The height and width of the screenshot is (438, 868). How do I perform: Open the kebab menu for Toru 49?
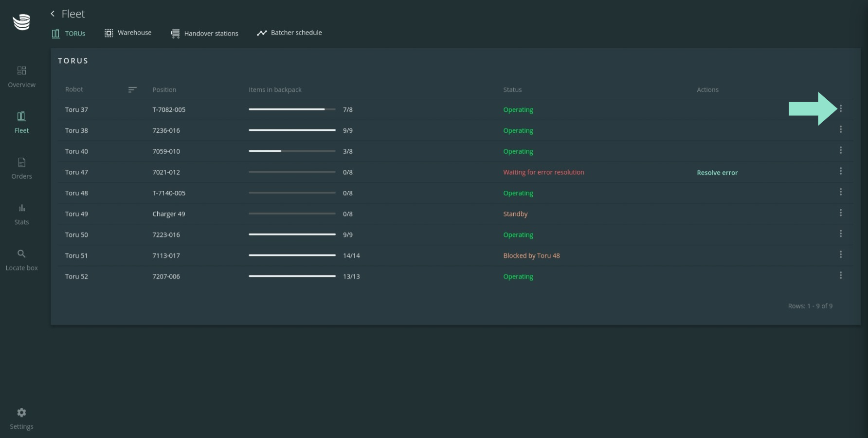[840, 213]
